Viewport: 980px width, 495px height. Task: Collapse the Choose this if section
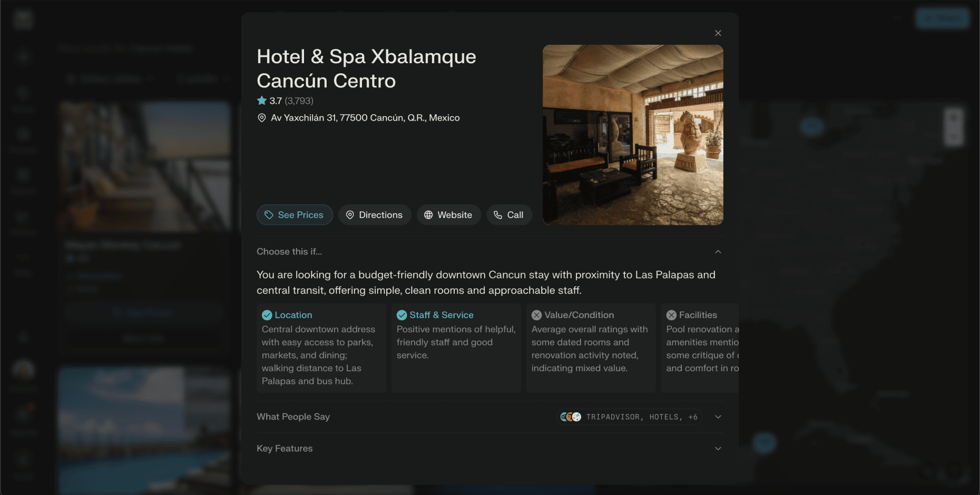coord(718,252)
